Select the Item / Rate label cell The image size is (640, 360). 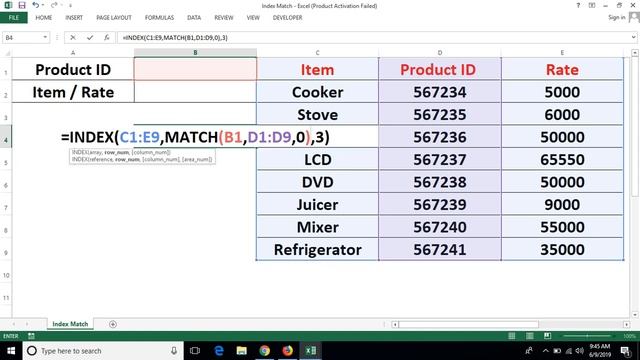pyautogui.click(x=73, y=92)
